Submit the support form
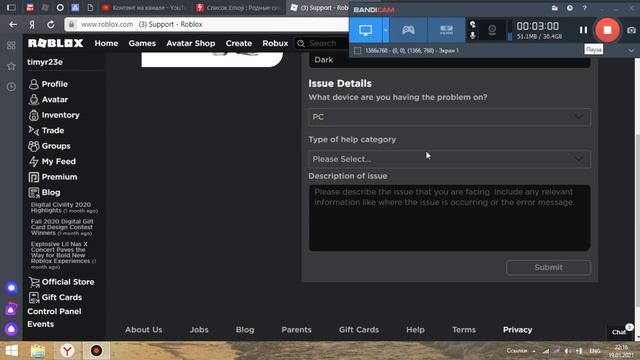640x360 pixels. [548, 268]
